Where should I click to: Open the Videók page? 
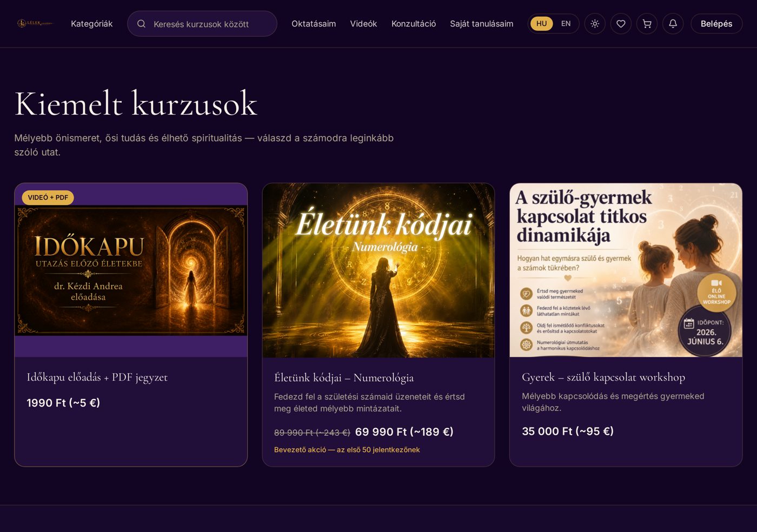click(x=363, y=24)
